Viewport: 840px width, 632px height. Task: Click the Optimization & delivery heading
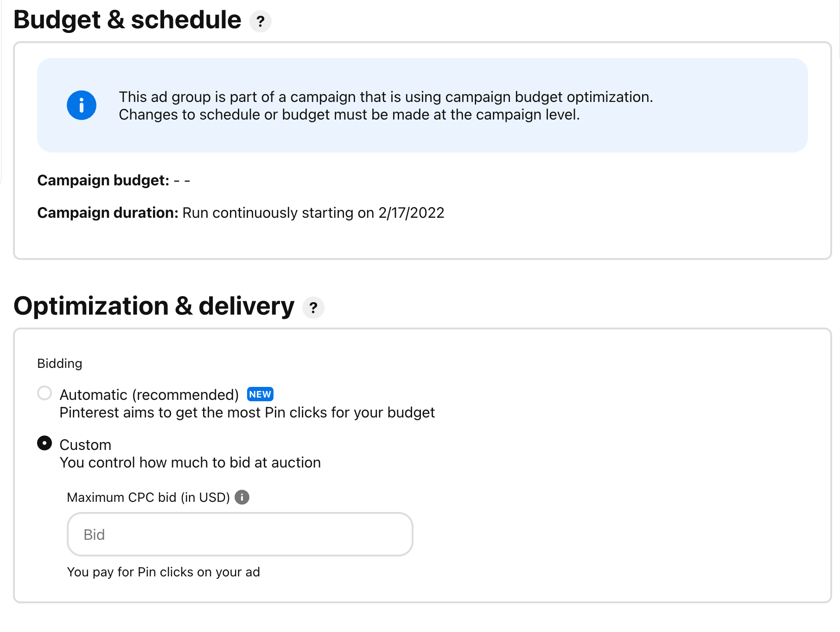point(154,306)
